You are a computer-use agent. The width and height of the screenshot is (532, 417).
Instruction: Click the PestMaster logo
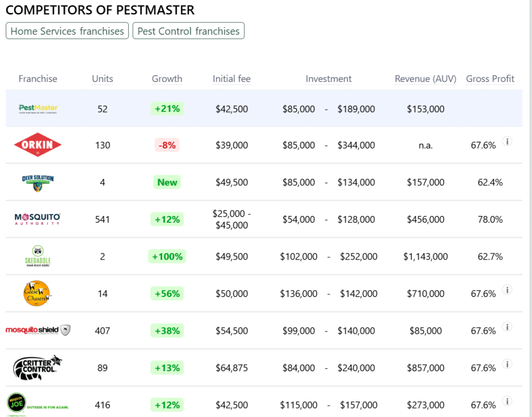(x=38, y=109)
